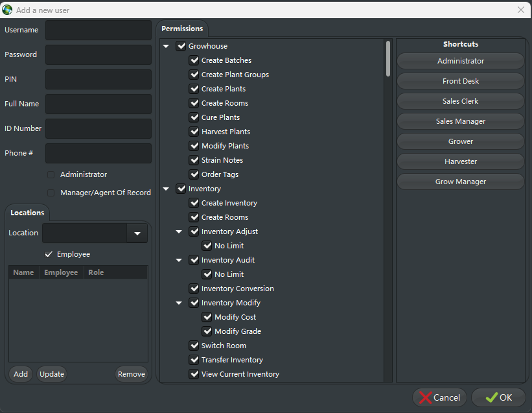Viewport: 532px width, 413px height.
Task: Click the Remove location button
Action: (131, 374)
